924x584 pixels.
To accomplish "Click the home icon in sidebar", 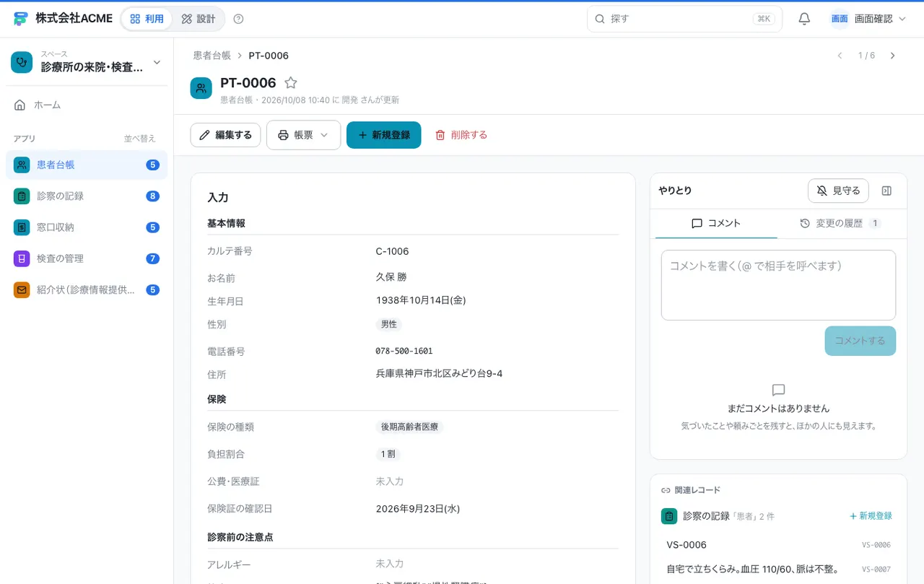I will pos(20,105).
